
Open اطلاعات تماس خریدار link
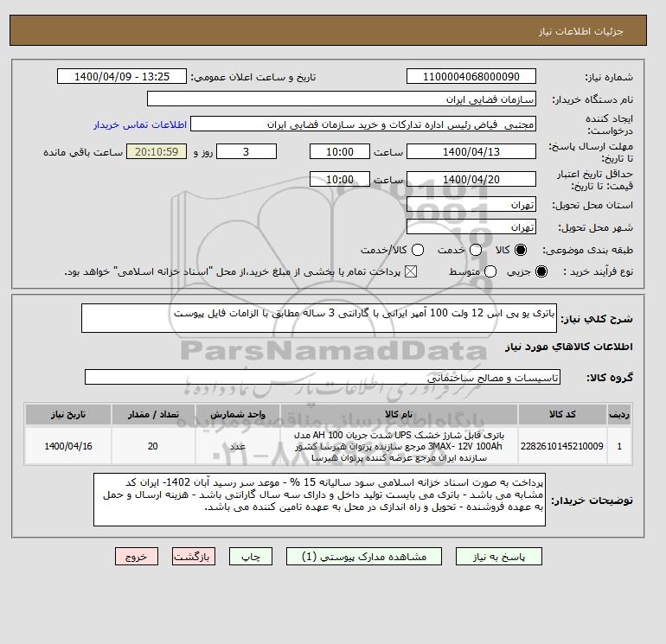pyautogui.click(x=140, y=124)
